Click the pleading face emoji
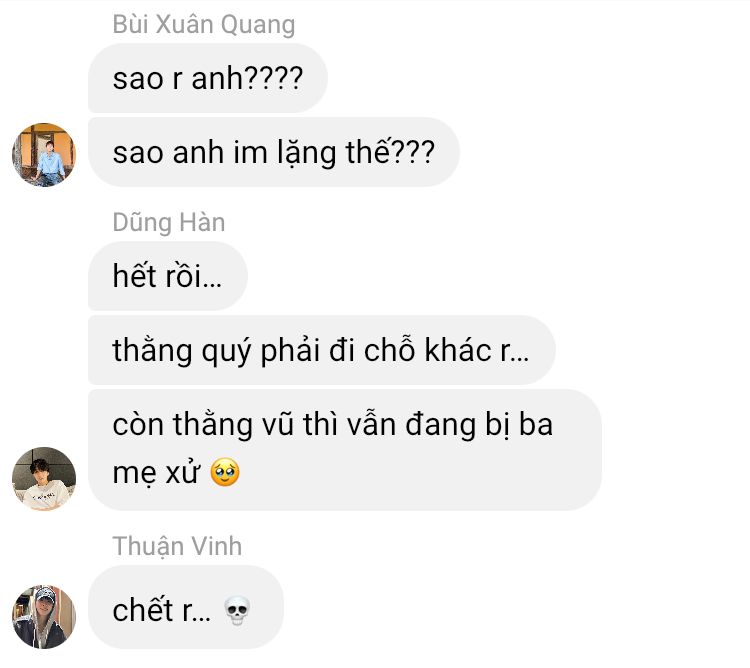Screen dimensions: 750x668 click(225, 472)
